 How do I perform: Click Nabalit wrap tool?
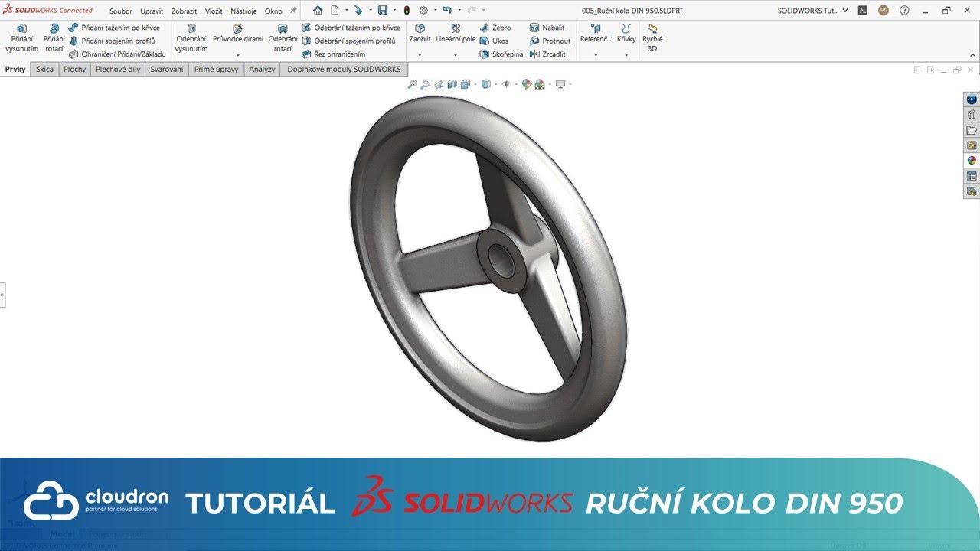[x=547, y=28]
